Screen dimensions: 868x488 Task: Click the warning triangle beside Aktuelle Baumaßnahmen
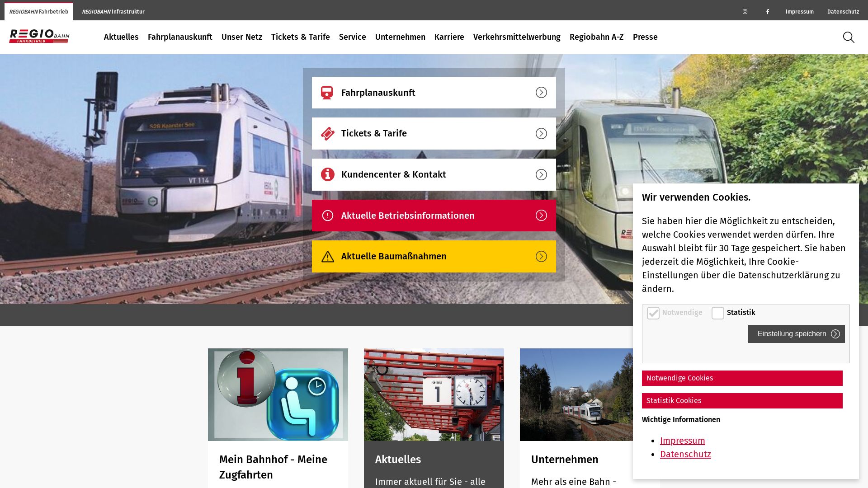328,257
